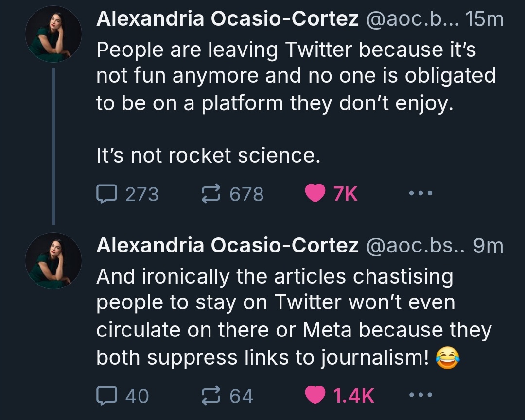Click the reply icon on the second post
525x420 pixels.
107,396
